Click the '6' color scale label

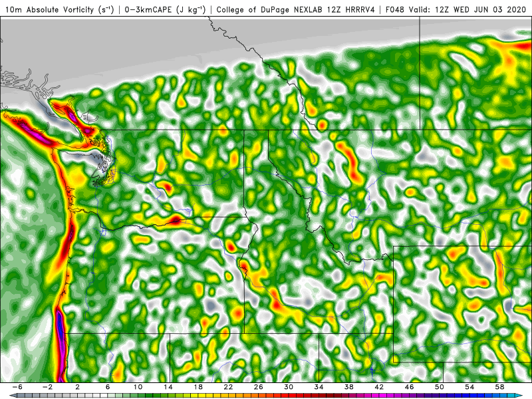pyautogui.click(x=108, y=387)
